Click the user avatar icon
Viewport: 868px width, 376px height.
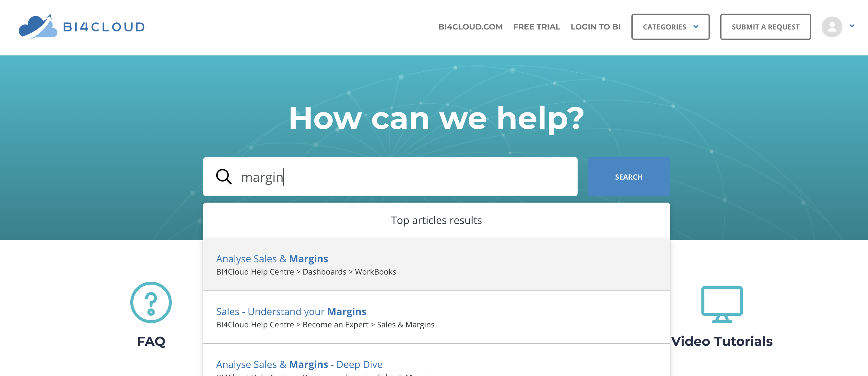pyautogui.click(x=832, y=27)
